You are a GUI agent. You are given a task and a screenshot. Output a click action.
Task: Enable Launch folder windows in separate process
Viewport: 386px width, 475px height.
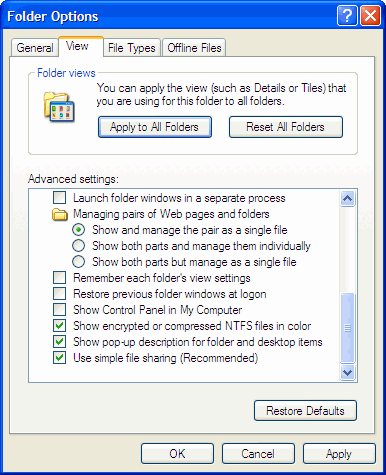(x=59, y=198)
